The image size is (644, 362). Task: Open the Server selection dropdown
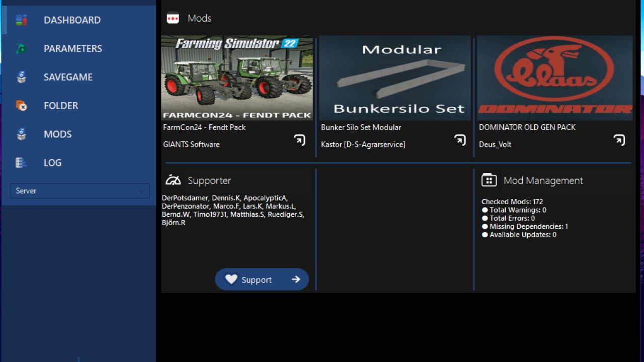(x=79, y=191)
